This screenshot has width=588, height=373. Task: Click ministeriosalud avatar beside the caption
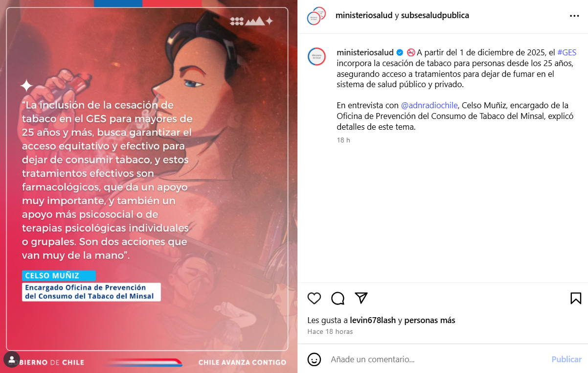click(x=317, y=57)
